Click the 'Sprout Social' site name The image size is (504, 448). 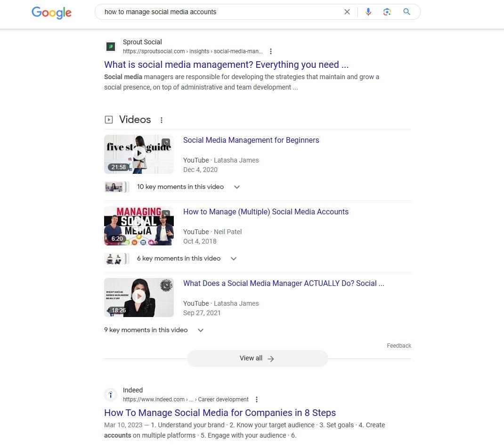(x=142, y=42)
